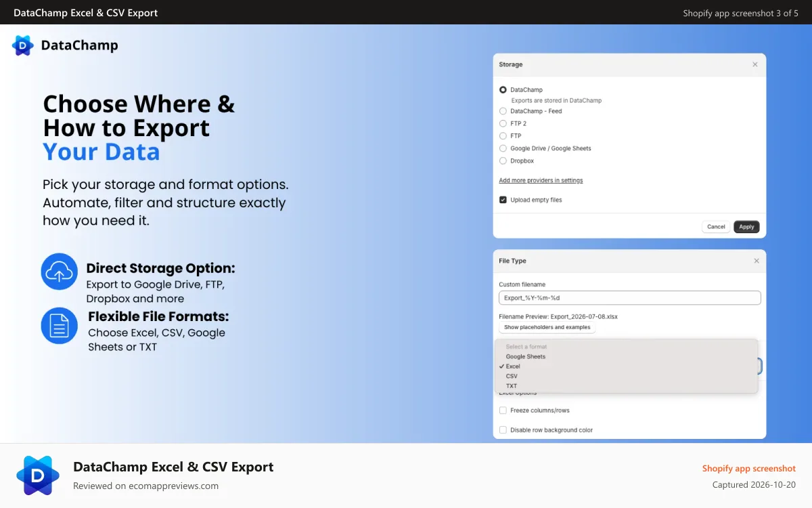Screen dimensions: 812x508
Task: Select the Dropbox storage option
Action: pyautogui.click(x=503, y=161)
